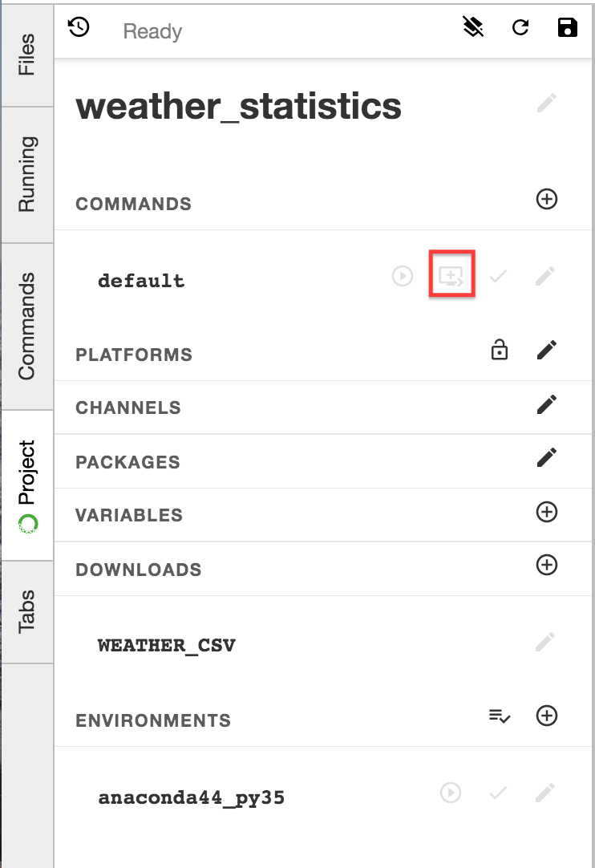This screenshot has height=868, width=595.
Task: Select the WEATHER_CSV download item
Action: [167, 645]
